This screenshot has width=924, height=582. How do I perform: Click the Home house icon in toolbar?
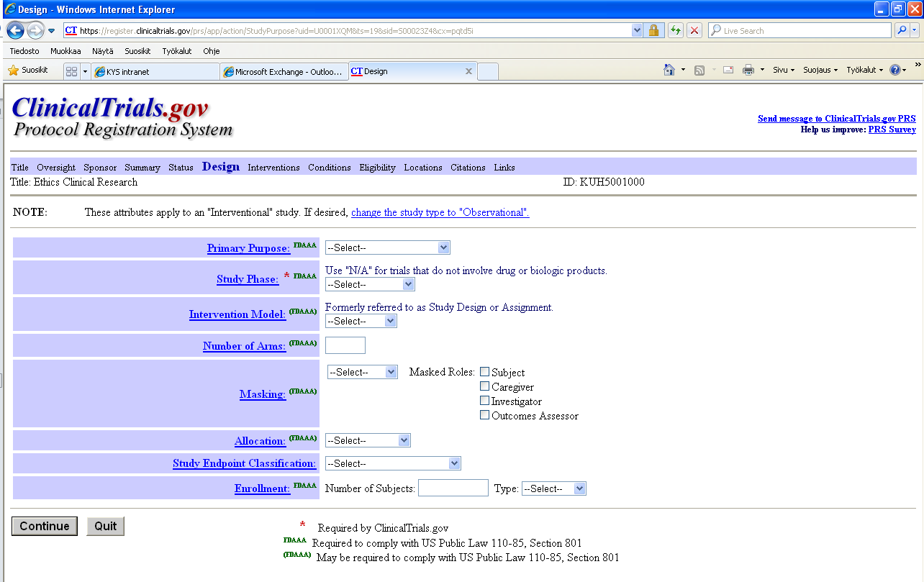[x=669, y=70]
